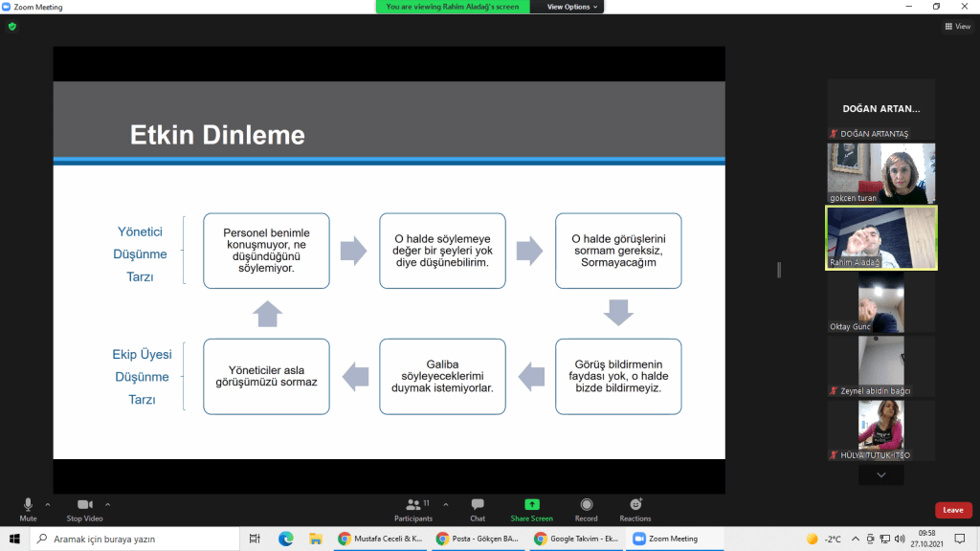The width and height of the screenshot is (980, 551).
Task: Mute the microphone
Action: pos(28,505)
